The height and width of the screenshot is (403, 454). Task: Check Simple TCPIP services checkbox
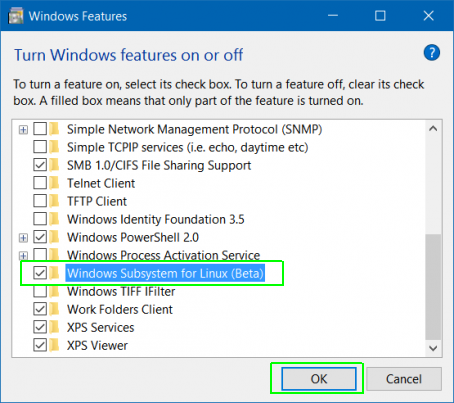click(40, 147)
